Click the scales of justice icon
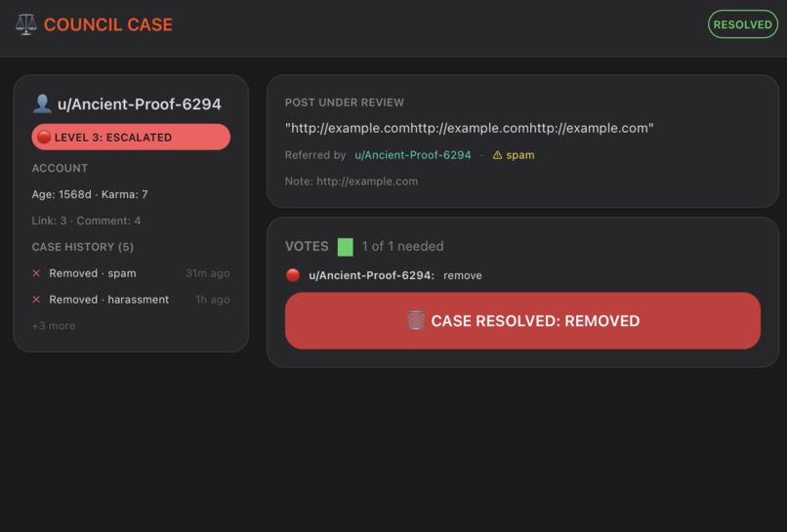Image resolution: width=787 pixels, height=532 pixels. (x=26, y=24)
